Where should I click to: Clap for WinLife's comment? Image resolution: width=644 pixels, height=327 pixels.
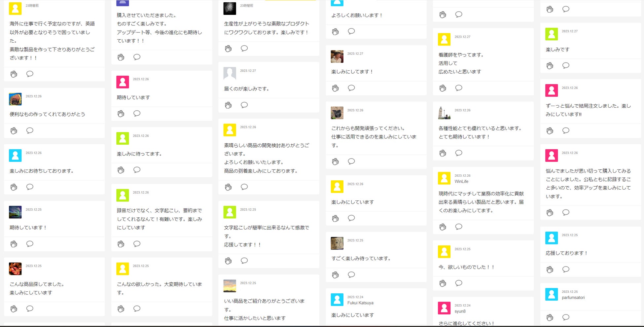[443, 227]
